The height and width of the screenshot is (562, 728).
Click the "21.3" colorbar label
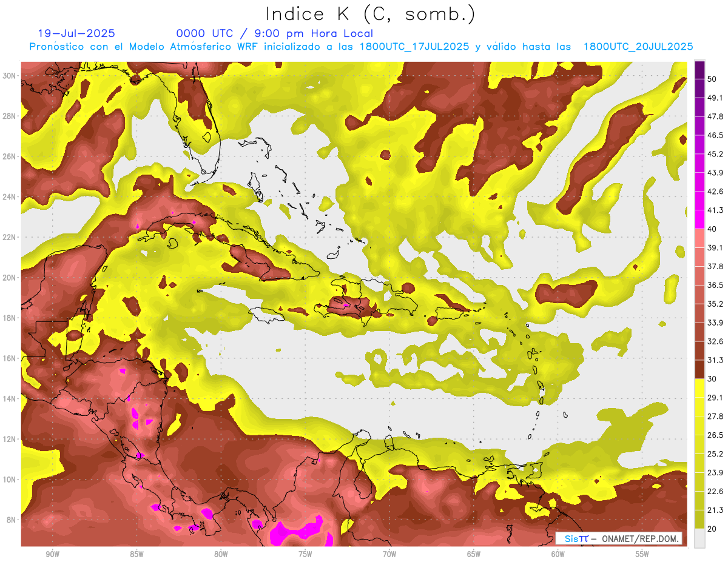tap(715, 510)
